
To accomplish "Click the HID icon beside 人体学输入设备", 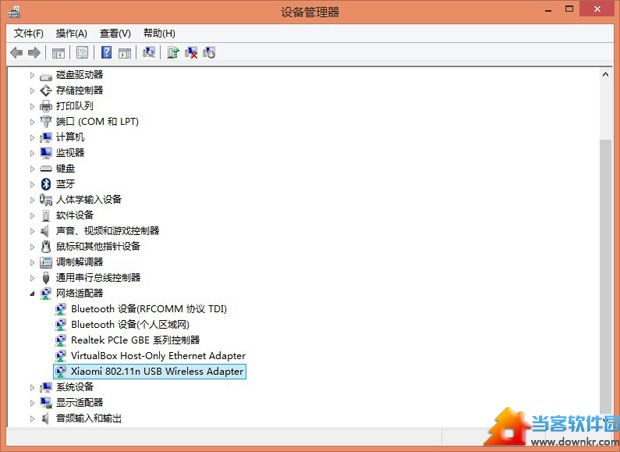I will pyautogui.click(x=46, y=200).
